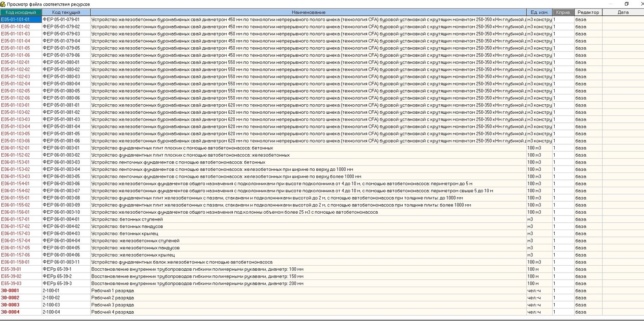Click current code ФЕР 05-01-081-05
Screen dimensions: 644x321
66,133
